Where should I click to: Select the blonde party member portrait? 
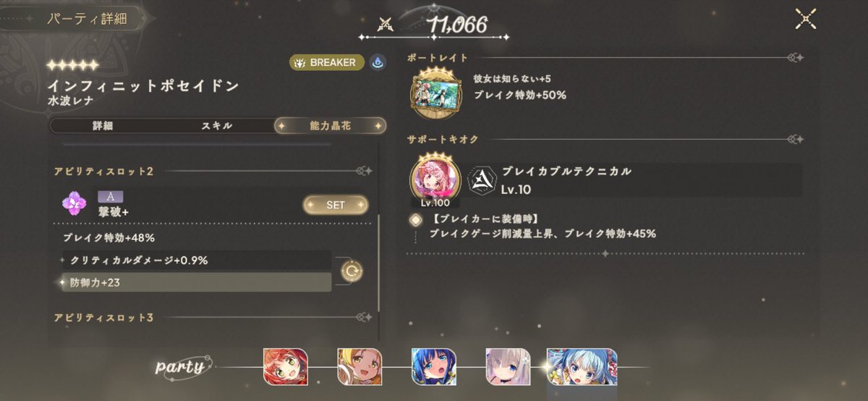(x=359, y=366)
